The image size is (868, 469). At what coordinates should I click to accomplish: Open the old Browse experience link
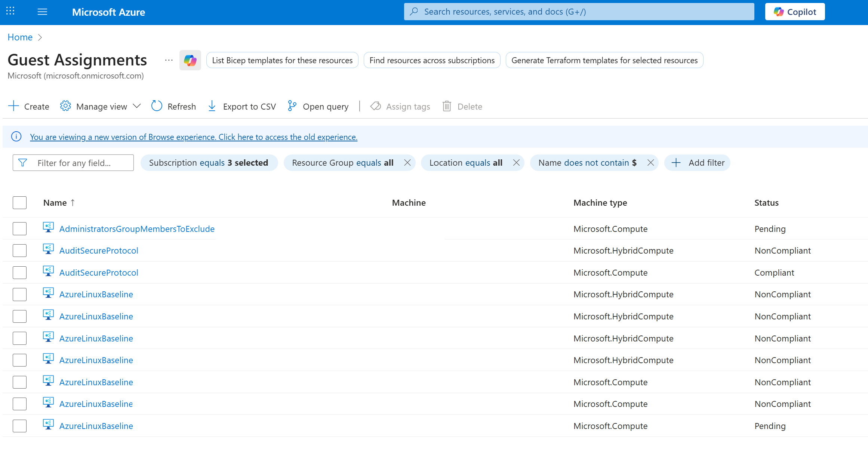point(194,137)
